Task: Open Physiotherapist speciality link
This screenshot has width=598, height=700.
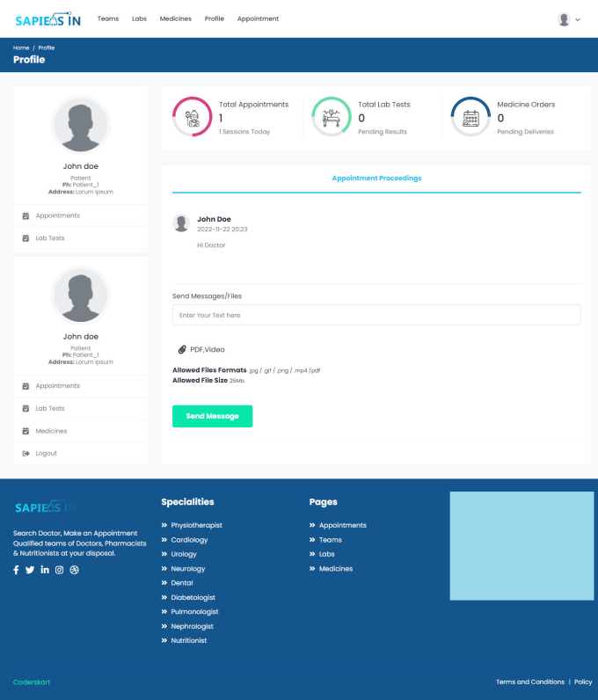Action: [x=196, y=526]
